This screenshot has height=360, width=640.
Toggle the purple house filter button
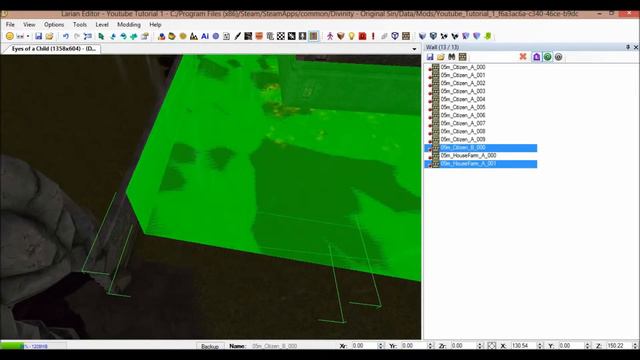point(536,57)
